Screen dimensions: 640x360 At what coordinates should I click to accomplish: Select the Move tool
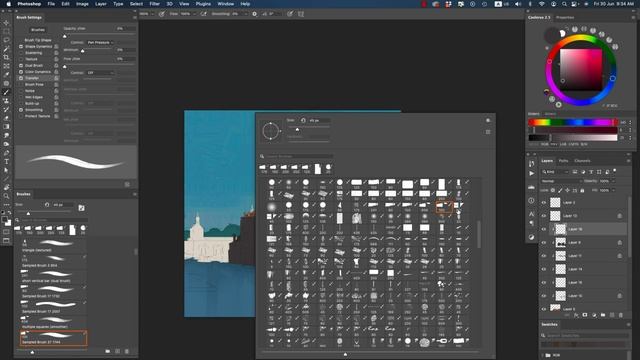6,22
